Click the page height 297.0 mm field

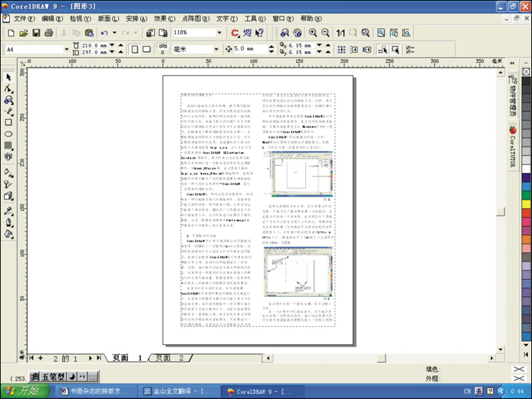pos(94,52)
